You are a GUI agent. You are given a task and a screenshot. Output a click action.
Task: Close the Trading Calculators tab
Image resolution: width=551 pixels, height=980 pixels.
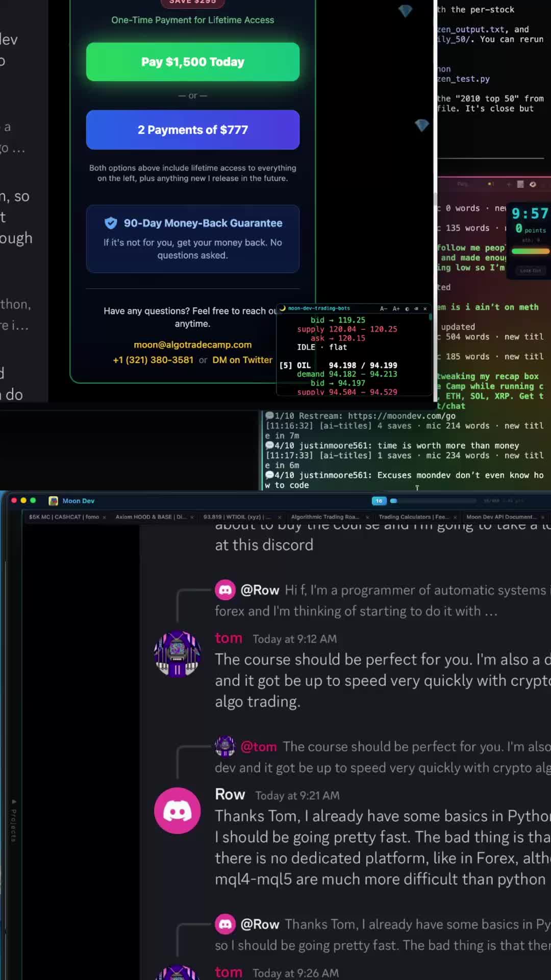coord(455,517)
